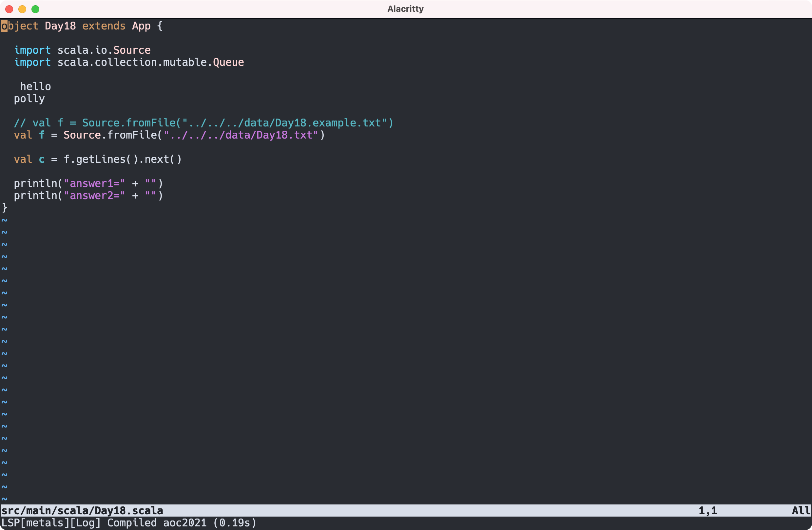Click the closing brace of the object
This screenshot has width=812, height=530.
5,207
